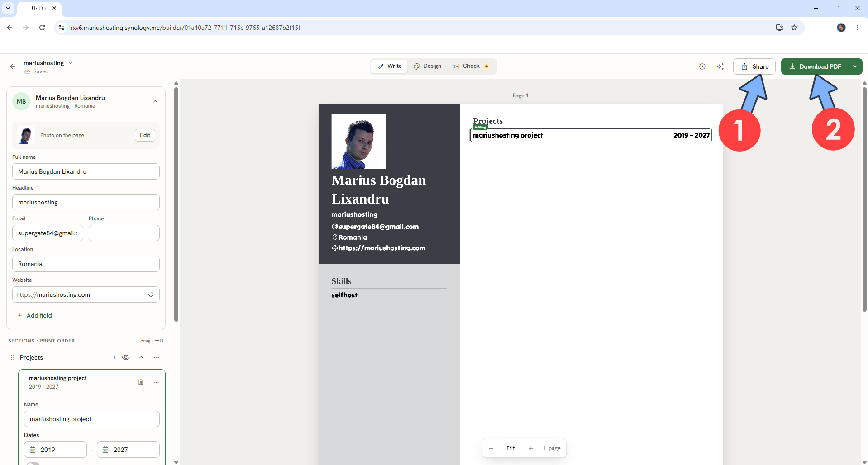
Task: Switch to the Design tab
Action: click(x=428, y=66)
